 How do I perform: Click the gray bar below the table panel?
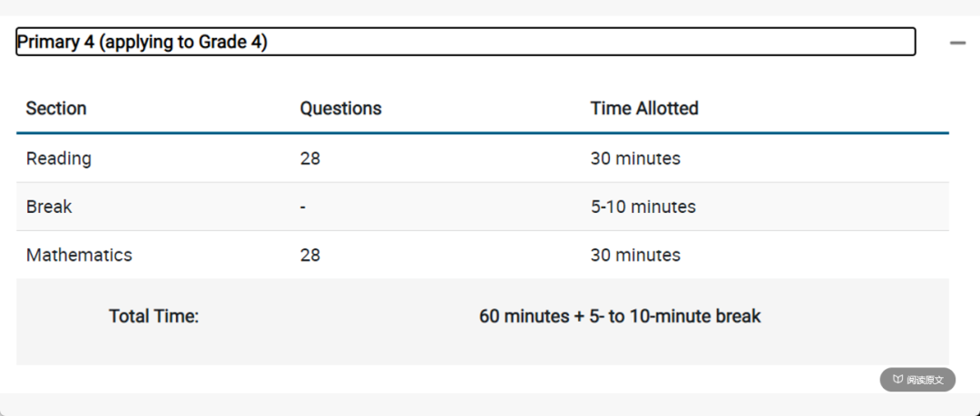click(x=490, y=405)
